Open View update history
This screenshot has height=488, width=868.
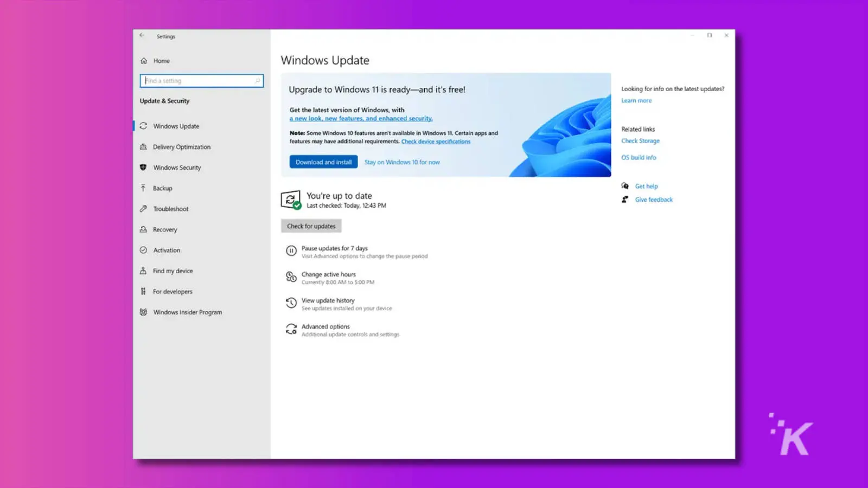[x=328, y=300]
